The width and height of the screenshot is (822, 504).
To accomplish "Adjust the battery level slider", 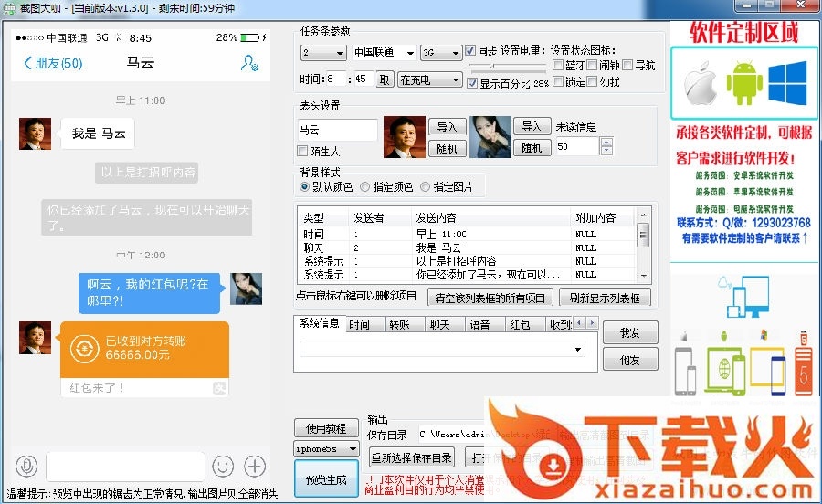I will 493,66.
